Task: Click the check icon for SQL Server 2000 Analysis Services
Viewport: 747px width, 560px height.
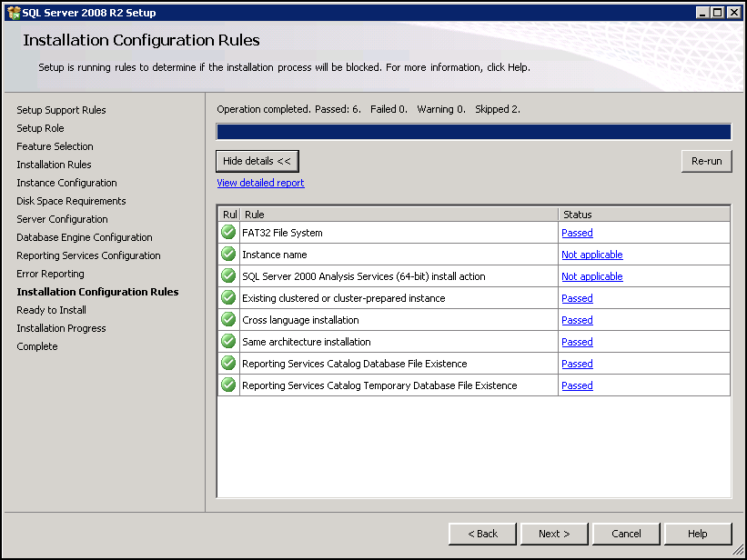Action: pyautogui.click(x=228, y=276)
